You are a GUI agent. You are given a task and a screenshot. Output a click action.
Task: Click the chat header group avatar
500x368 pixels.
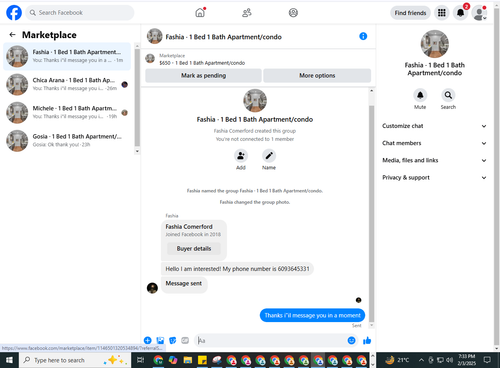(x=155, y=36)
